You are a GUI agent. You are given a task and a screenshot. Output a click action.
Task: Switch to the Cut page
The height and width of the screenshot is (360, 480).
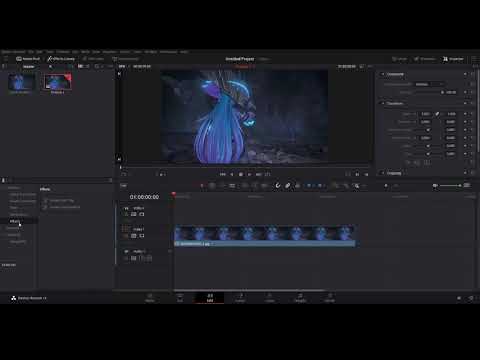coord(180,298)
